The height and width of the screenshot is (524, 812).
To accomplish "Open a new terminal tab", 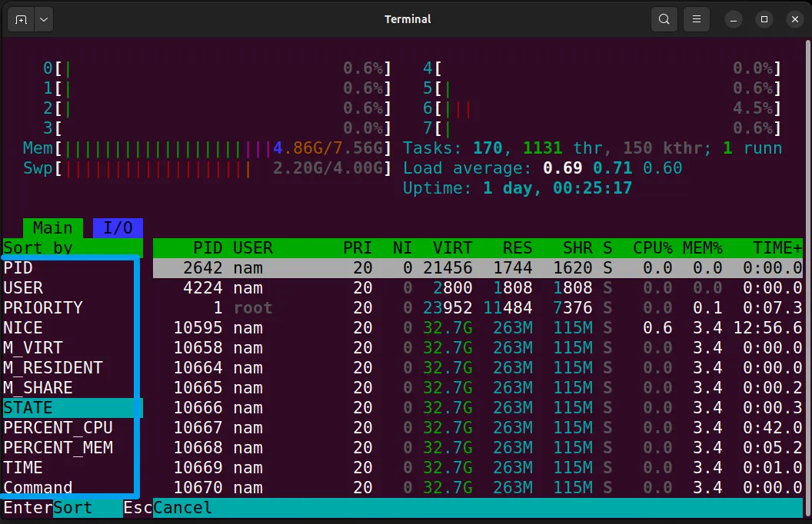I will point(22,20).
